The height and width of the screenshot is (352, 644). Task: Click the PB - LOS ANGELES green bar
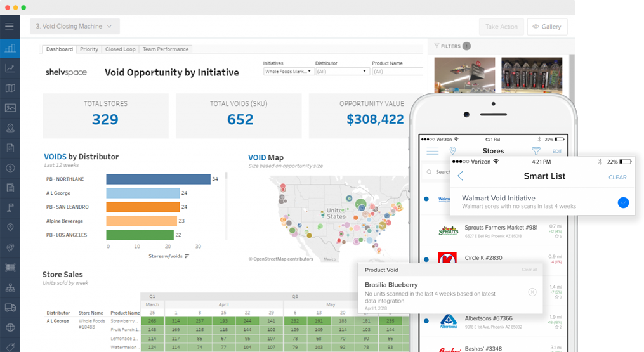pyautogui.click(x=140, y=235)
